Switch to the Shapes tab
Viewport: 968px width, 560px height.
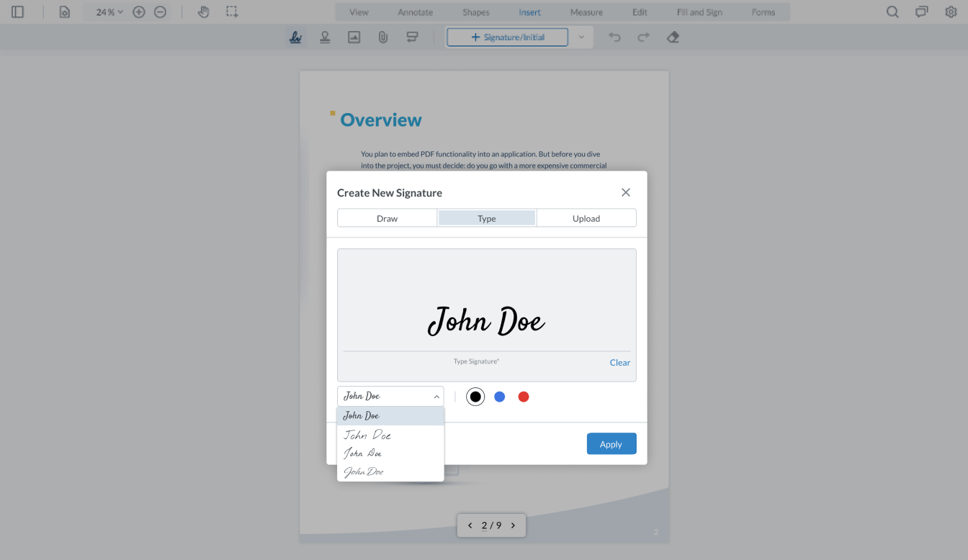476,12
